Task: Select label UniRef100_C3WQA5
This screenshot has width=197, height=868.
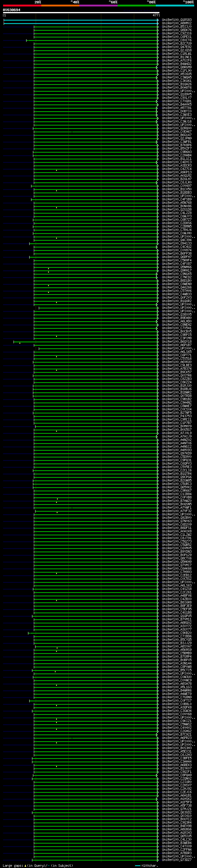Action: [177, 78]
